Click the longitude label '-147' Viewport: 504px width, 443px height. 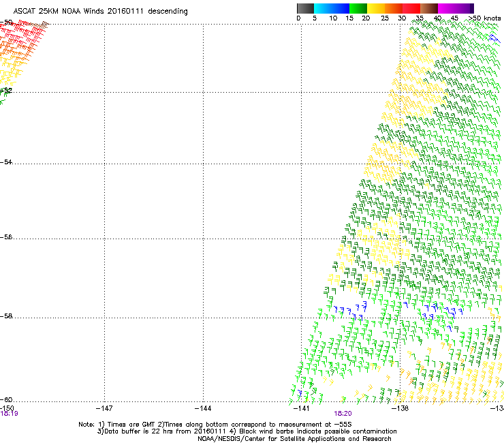(x=104, y=408)
